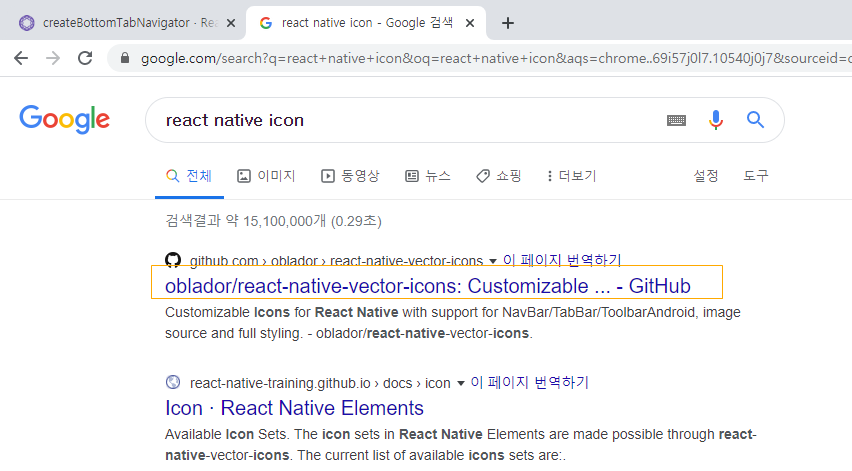This screenshot has height=471, width=852.
Task: Close the react native icon Google tab
Action: pyautogui.click(x=470, y=23)
